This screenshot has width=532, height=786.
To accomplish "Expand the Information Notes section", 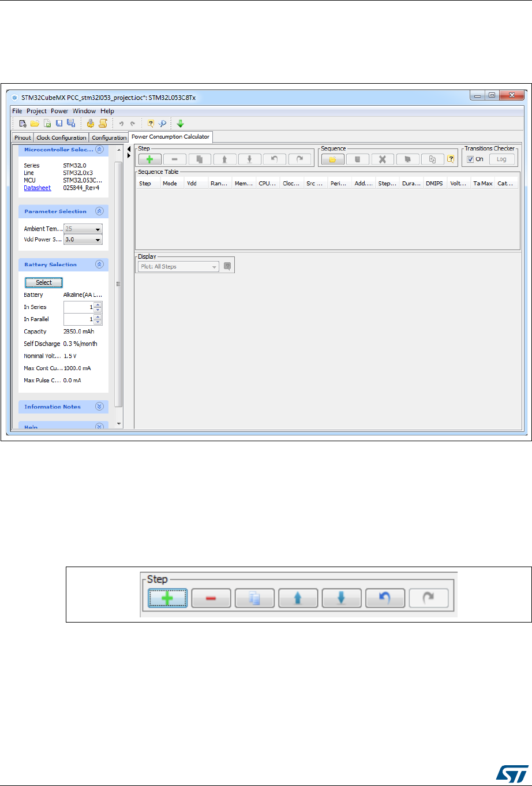I will pyautogui.click(x=99, y=407).
